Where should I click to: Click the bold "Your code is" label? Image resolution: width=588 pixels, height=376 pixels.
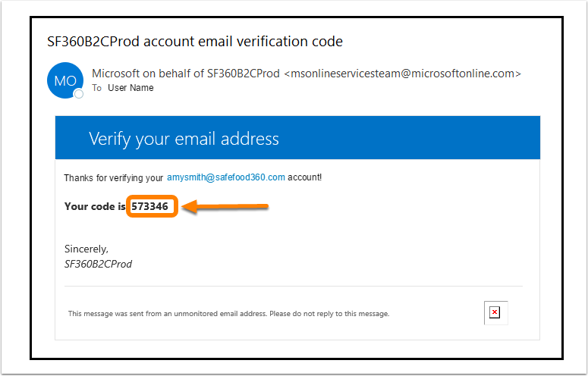tap(95, 206)
